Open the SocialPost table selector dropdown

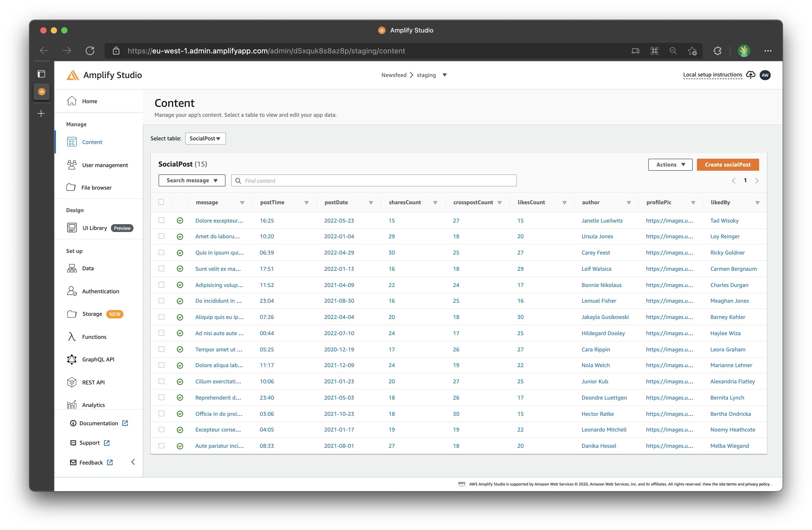[x=205, y=138]
